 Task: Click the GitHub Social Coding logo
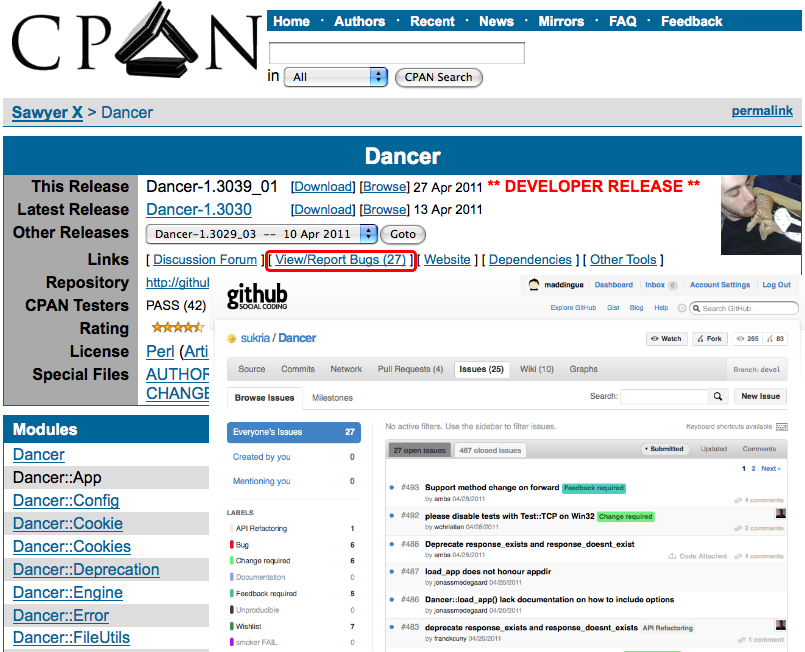pos(257,296)
